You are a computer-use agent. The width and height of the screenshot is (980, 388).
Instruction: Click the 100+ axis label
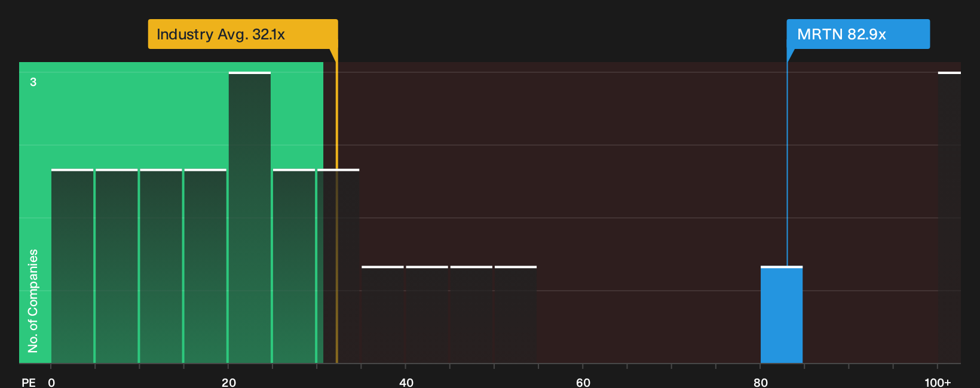(938, 382)
